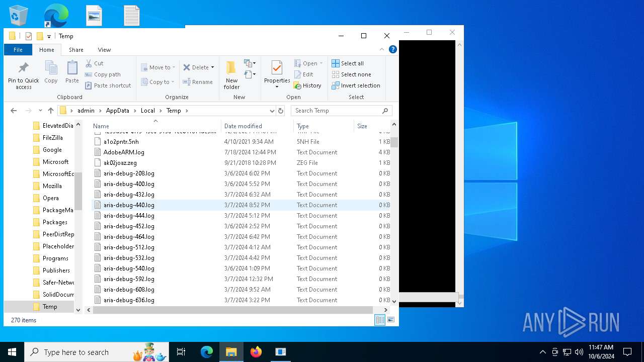644x362 pixels.
Task: Select the Opera folder in the tree
Action: [50, 198]
